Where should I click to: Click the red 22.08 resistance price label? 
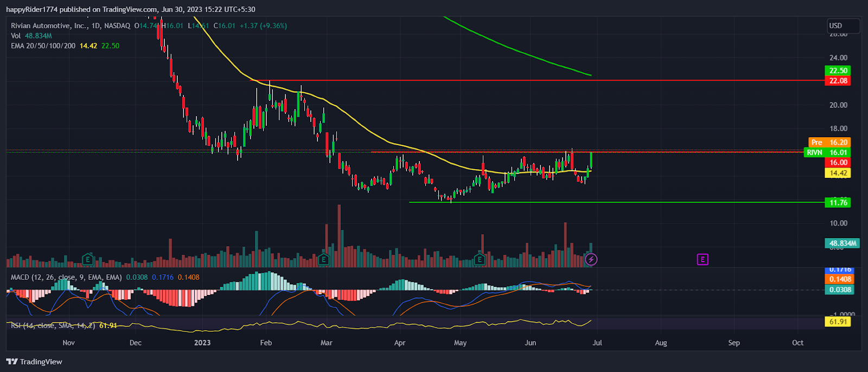(838, 81)
